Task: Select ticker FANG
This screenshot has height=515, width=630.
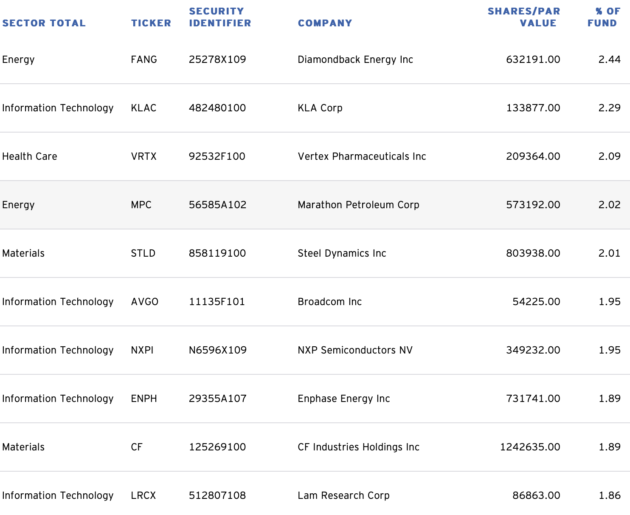Action: tap(144, 59)
